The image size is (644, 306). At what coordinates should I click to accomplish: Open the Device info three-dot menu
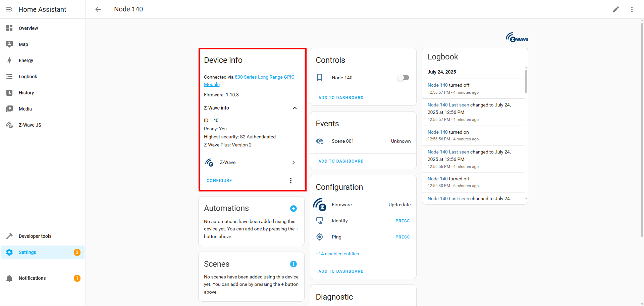point(291,181)
